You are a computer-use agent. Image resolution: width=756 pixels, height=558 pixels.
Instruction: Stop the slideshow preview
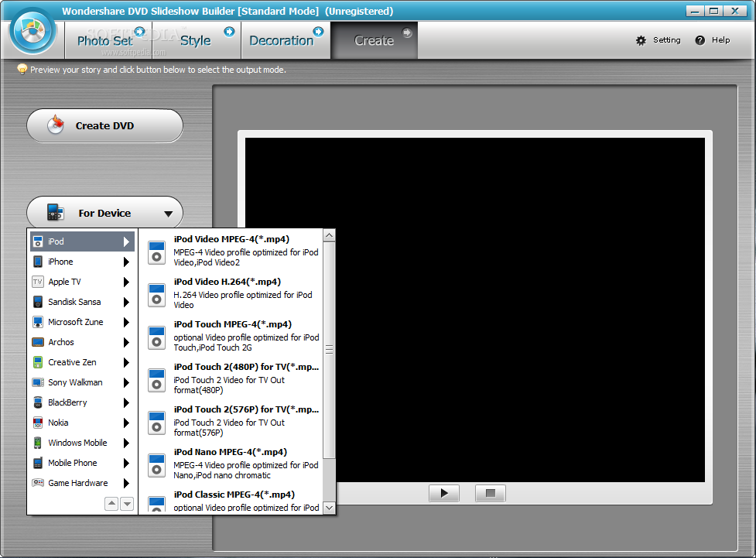coord(491,493)
